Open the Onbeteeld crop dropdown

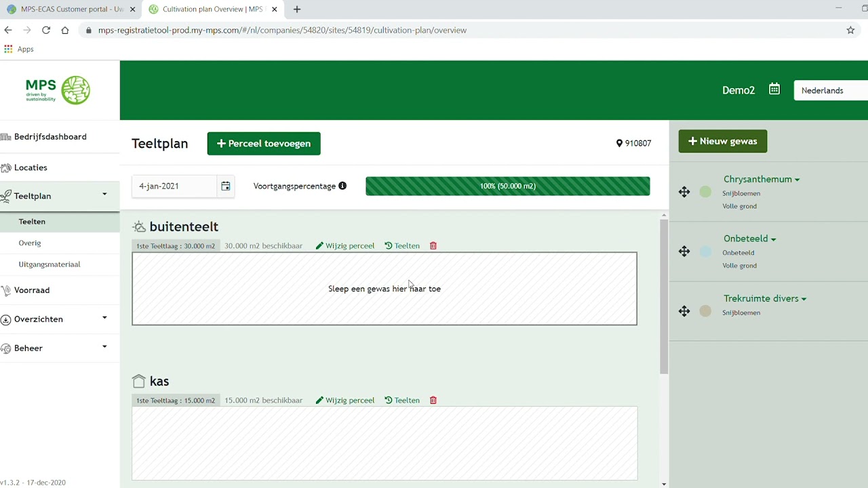point(750,239)
